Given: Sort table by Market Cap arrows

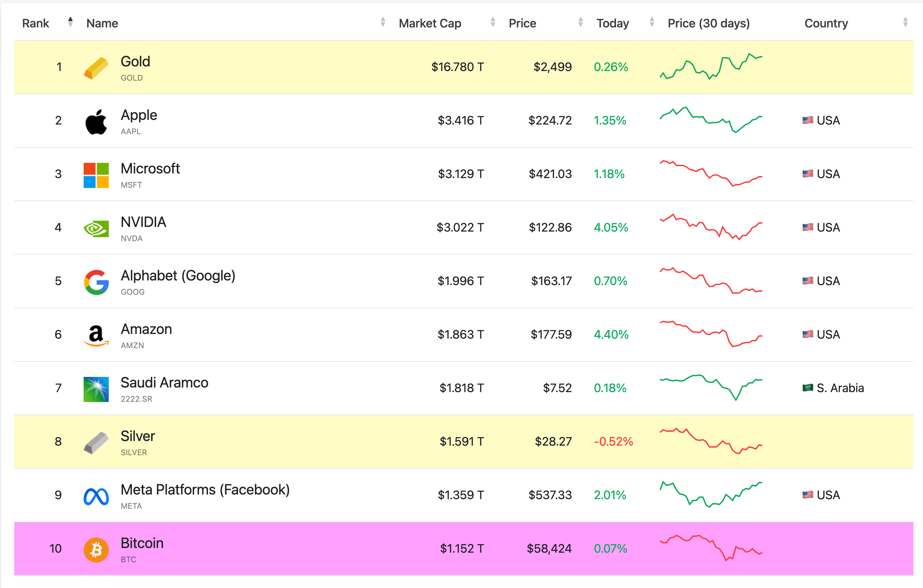Looking at the screenshot, I should click(493, 22).
